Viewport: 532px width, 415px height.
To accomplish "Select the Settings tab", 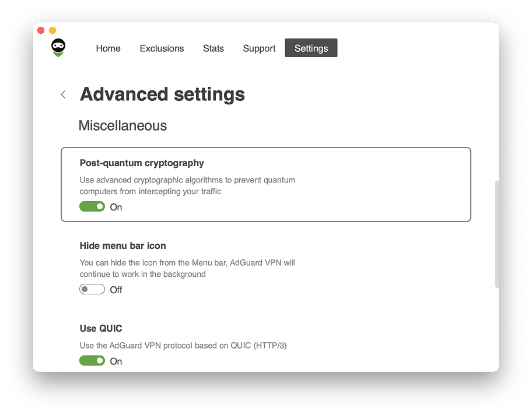I will (311, 48).
